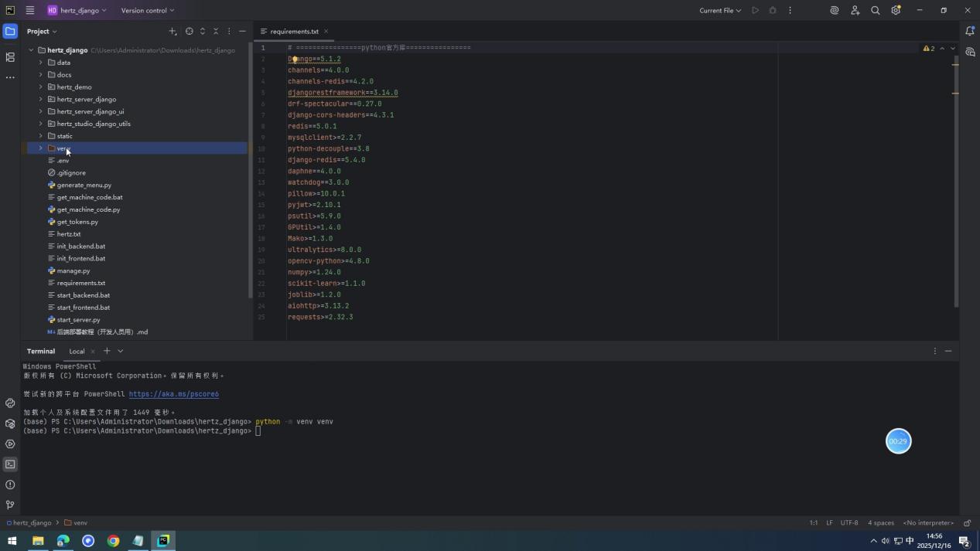Open the main hamburger menu
The width and height of the screenshot is (980, 551).
coord(29,10)
